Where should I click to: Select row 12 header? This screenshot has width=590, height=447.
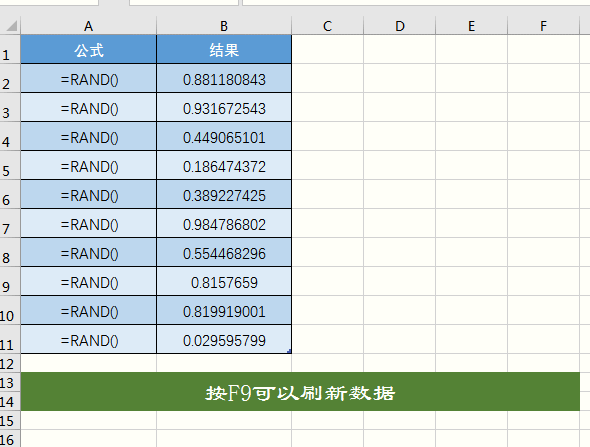pos(10,363)
